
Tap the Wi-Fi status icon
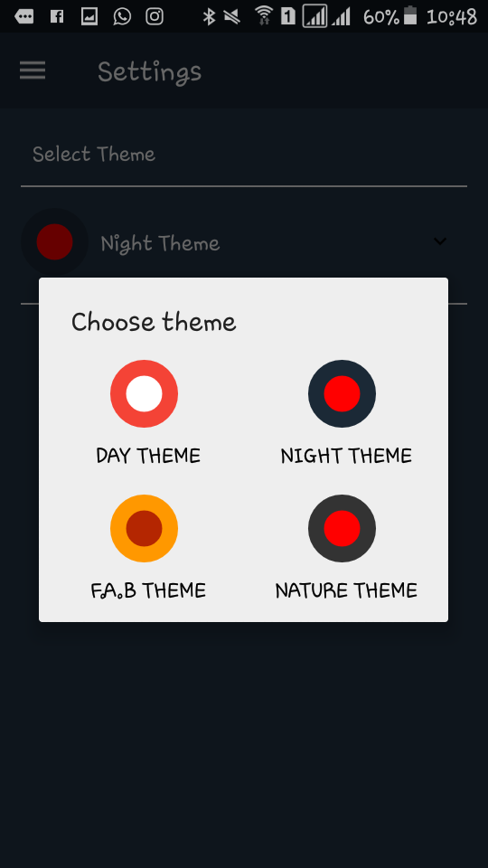[265, 16]
